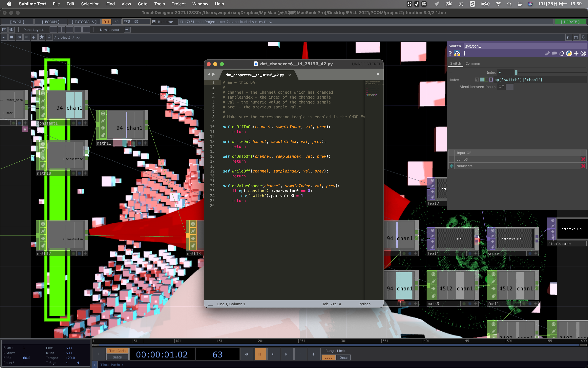Screen dimensions: 588x368
Task: Click the plus icon in parameter header
Action: tap(576, 53)
